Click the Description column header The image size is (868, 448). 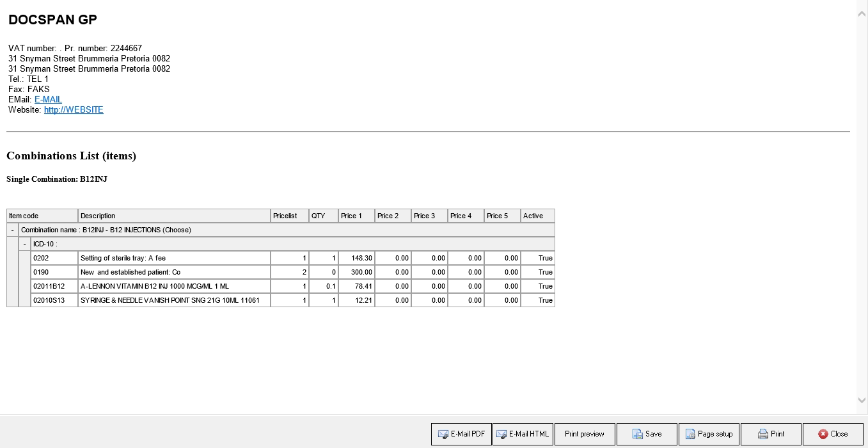click(x=174, y=216)
